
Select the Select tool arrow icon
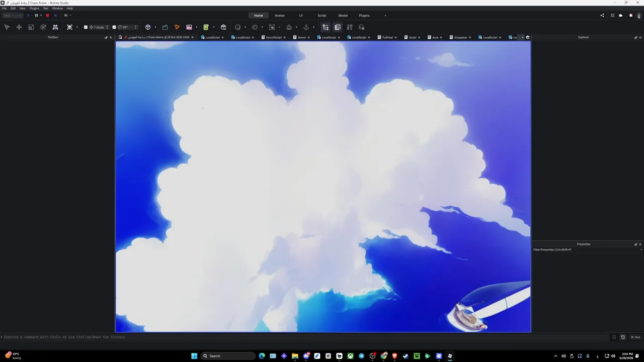point(7,27)
